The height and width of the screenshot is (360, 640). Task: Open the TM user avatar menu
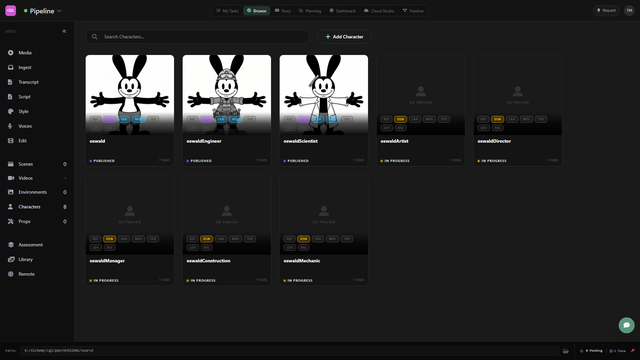point(629,11)
